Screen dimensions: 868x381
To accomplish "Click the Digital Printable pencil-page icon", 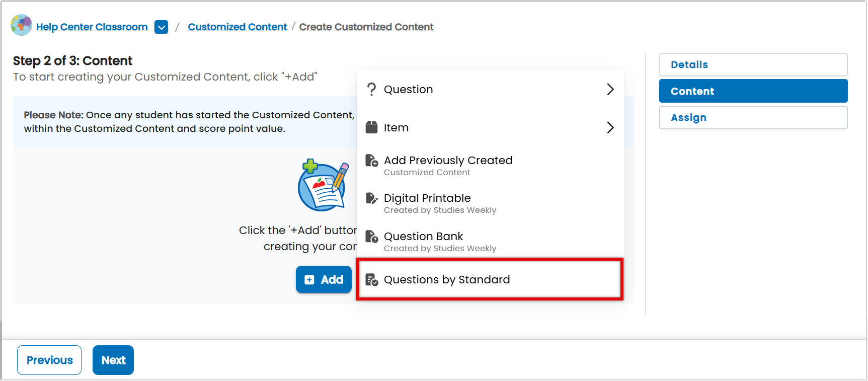I will point(371,198).
